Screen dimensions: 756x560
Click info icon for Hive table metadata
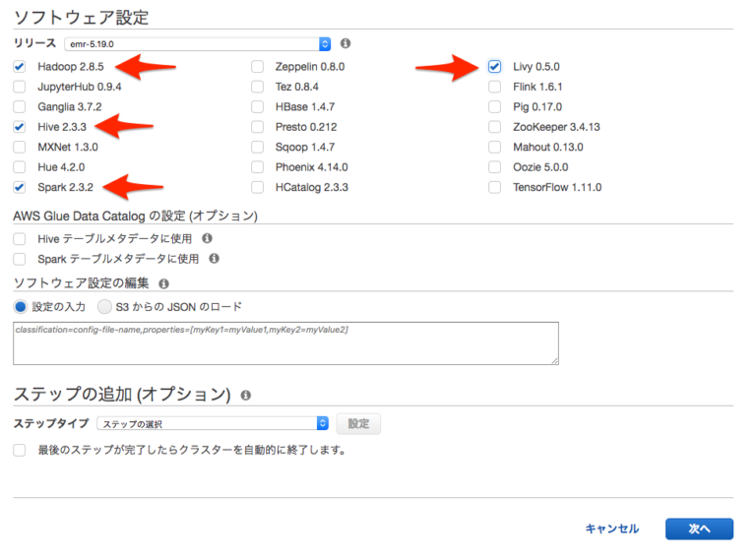[207, 238]
